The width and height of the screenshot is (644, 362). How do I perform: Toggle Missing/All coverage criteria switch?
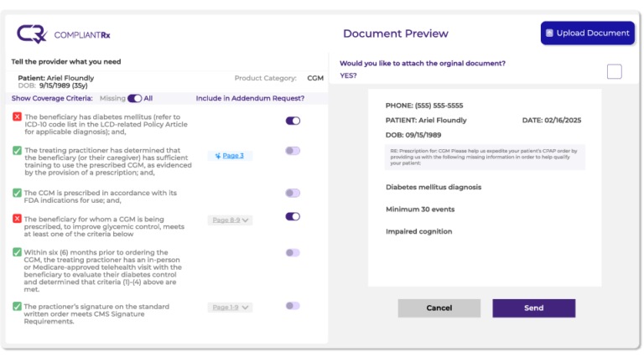point(134,98)
